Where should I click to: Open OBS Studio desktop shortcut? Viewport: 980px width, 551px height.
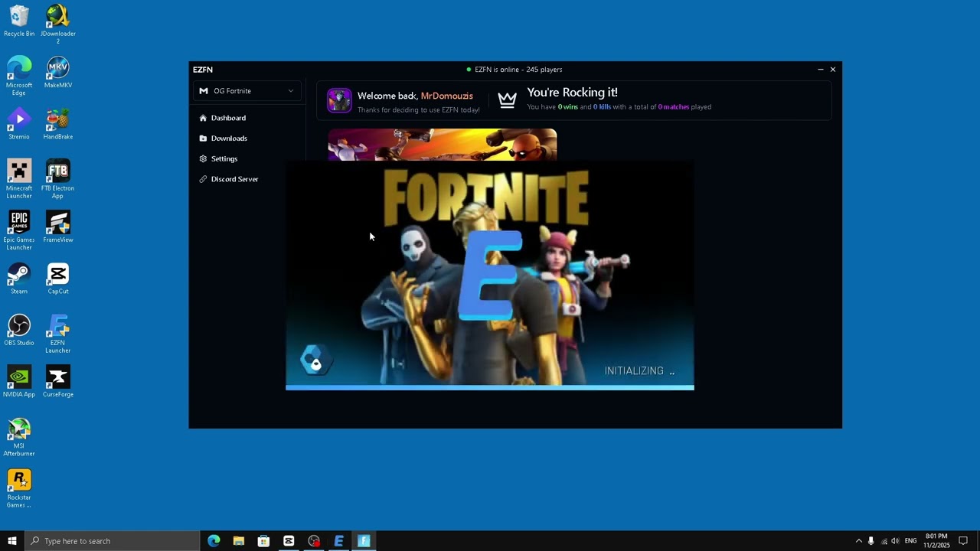point(19,330)
